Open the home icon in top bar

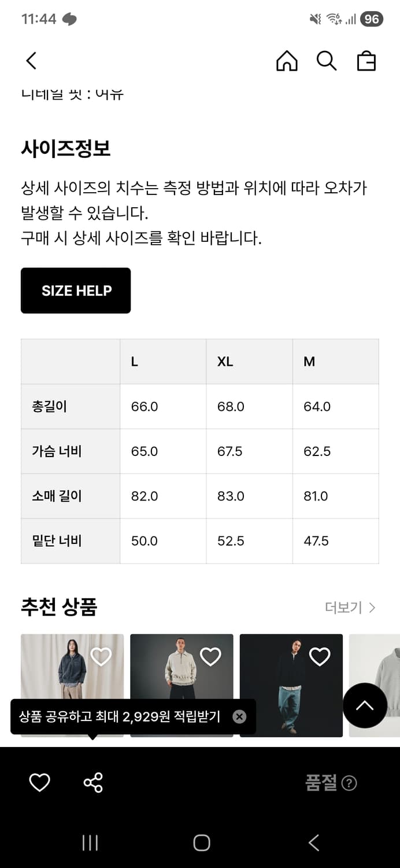coord(288,61)
